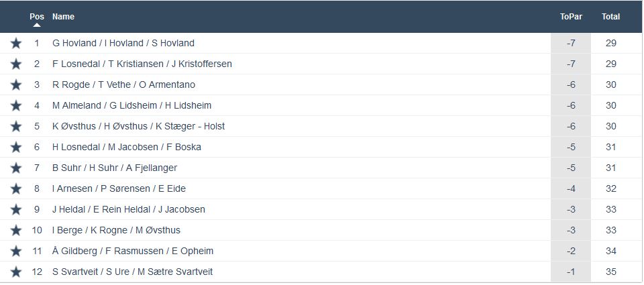Click the Pos sort arrow indicator
This screenshot has width=644, height=285.
37,25
